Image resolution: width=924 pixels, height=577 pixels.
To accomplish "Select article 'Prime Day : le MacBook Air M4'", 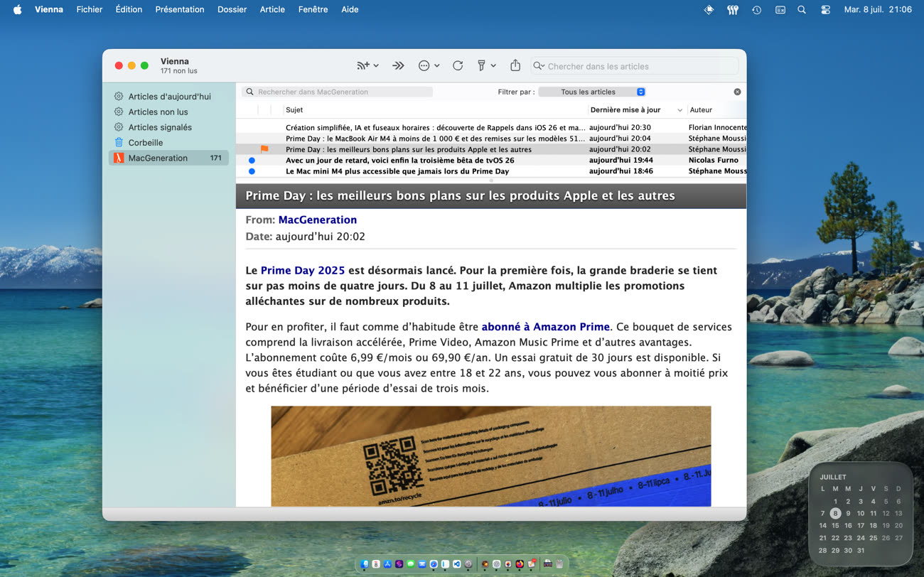I will tap(435, 139).
